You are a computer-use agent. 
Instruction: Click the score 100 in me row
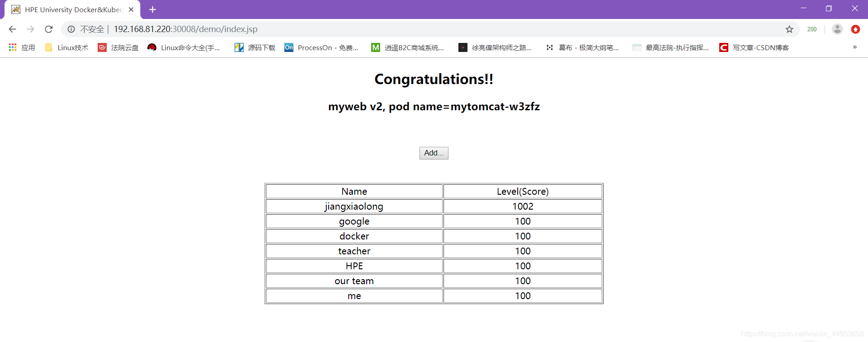tap(523, 296)
